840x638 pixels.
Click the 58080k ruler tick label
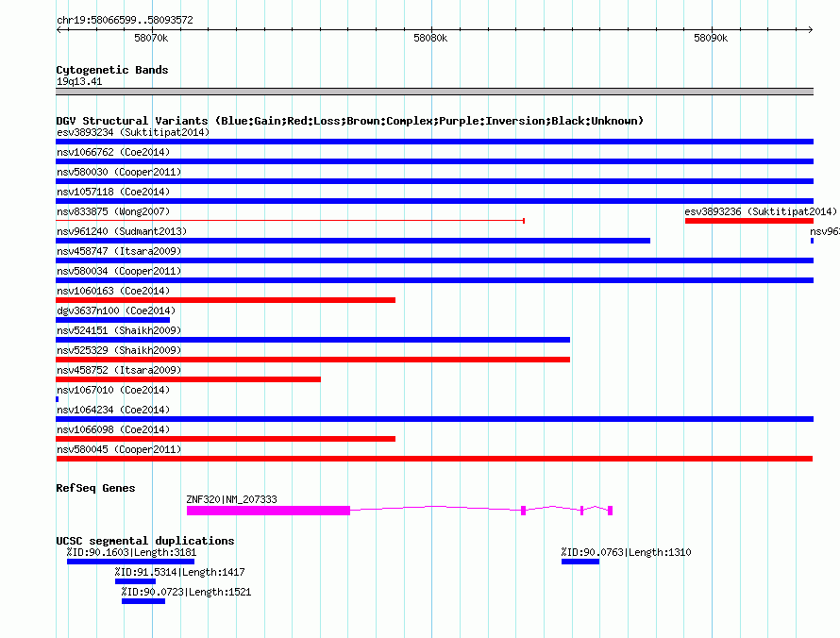pos(430,38)
